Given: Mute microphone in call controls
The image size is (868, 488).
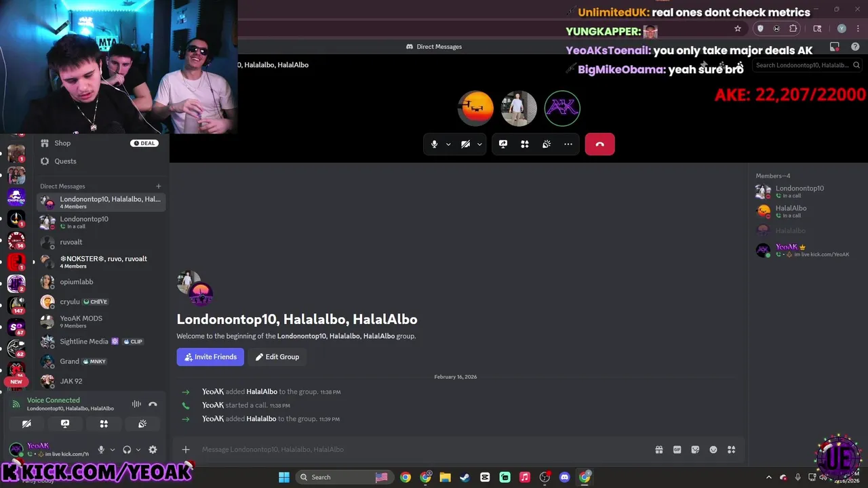Looking at the screenshot, I should pos(434,144).
